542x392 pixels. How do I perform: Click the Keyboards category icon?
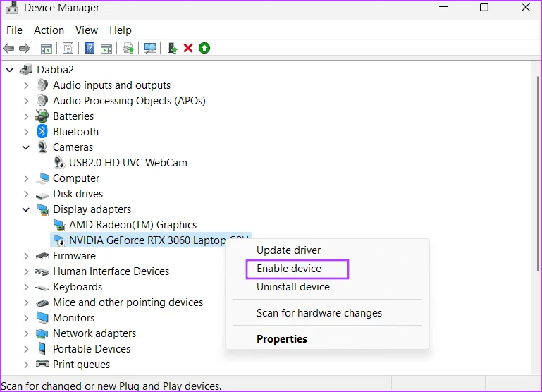(42, 287)
